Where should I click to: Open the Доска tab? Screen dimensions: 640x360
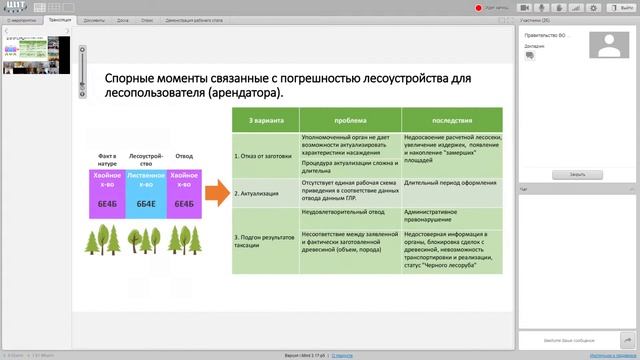[122, 20]
